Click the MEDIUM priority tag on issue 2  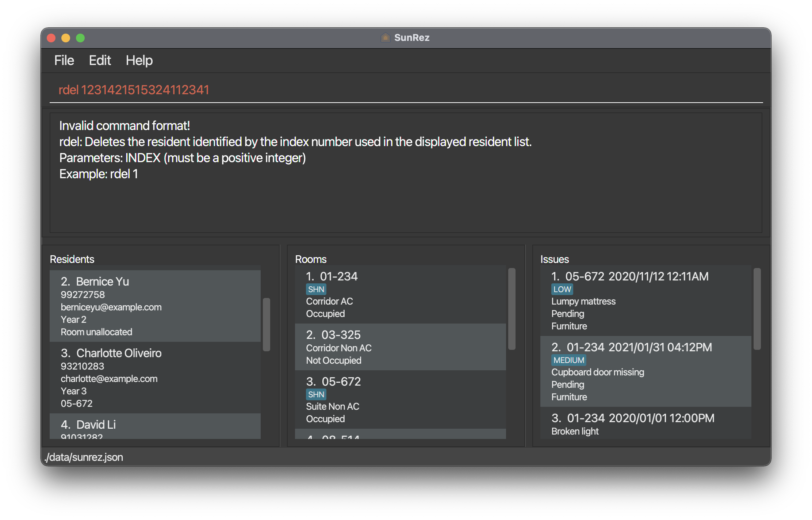(568, 360)
